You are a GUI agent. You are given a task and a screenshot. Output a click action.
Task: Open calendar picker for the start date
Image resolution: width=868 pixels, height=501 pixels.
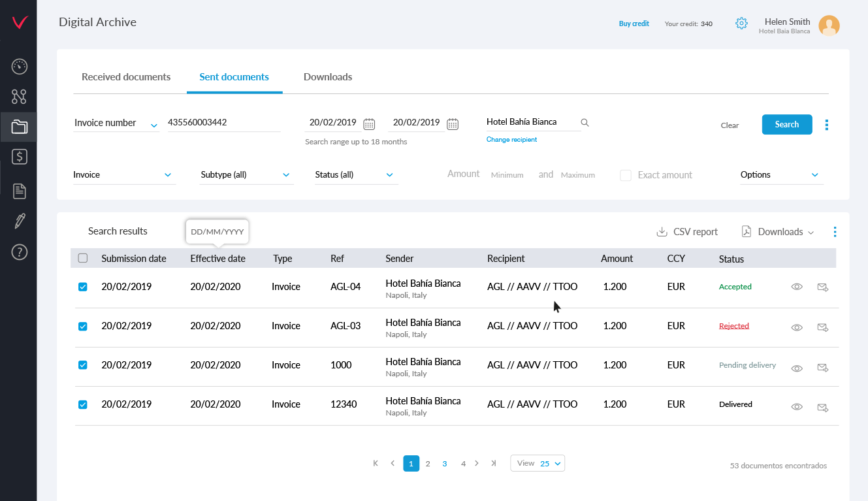tap(369, 123)
